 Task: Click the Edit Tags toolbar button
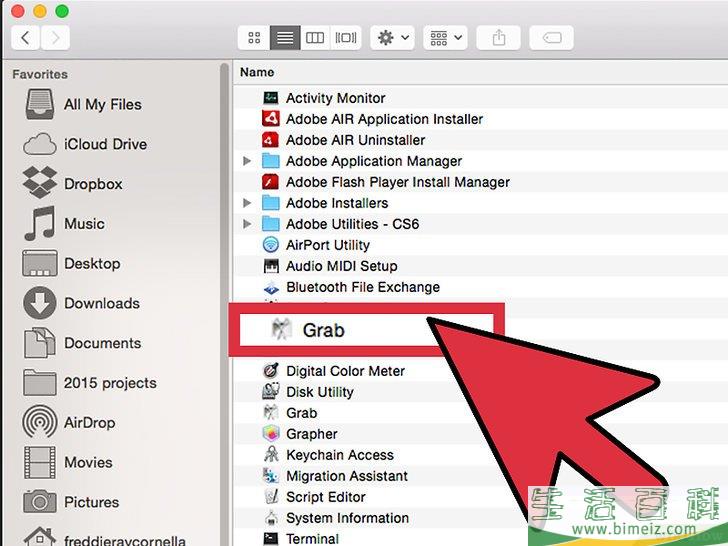[x=552, y=38]
